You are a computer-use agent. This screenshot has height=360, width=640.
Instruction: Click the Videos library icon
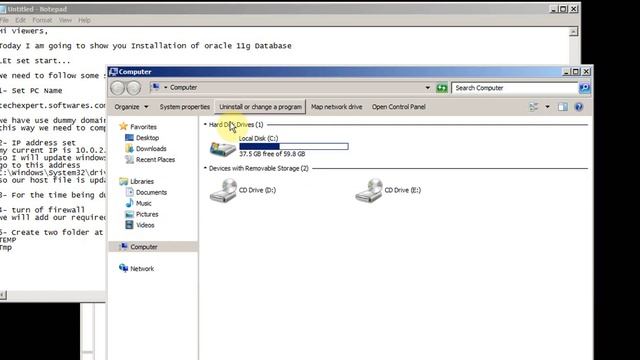point(129,225)
